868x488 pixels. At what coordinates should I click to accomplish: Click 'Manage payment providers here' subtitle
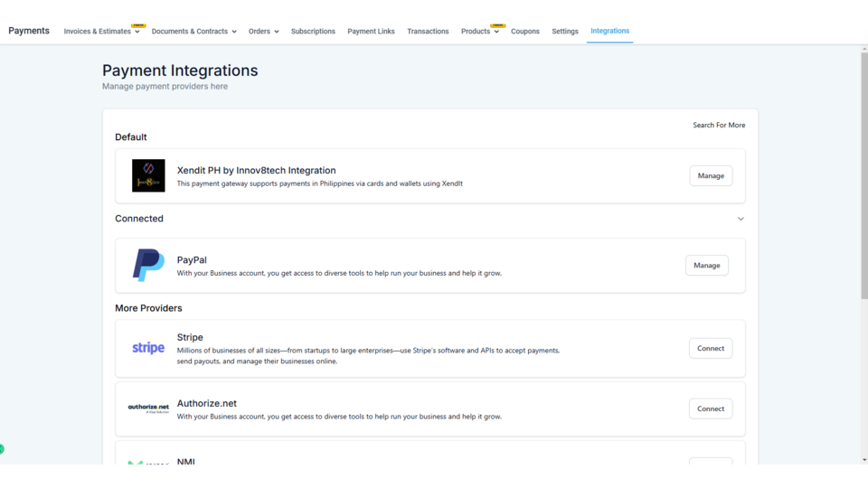click(165, 87)
